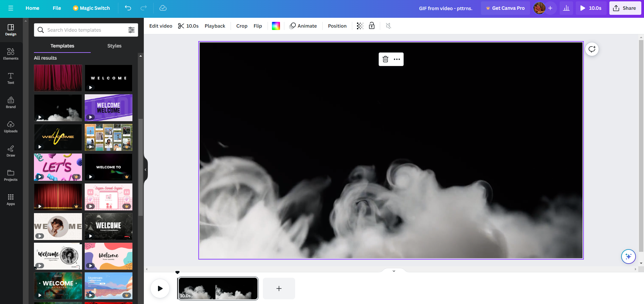
Task: Open the scissors 10.0s trim duration control
Action: [188, 26]
